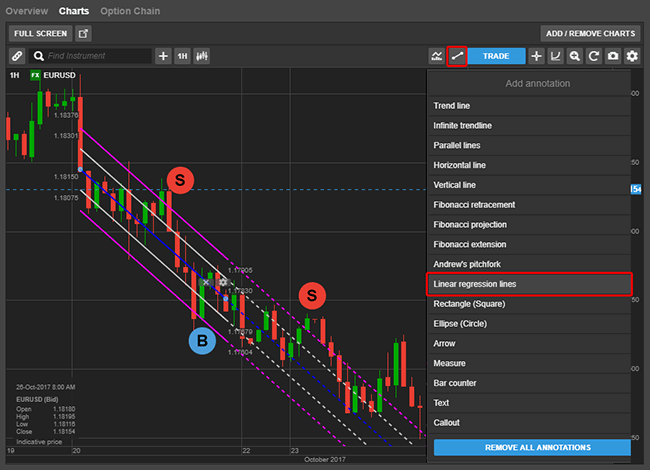
Task: Click the Find Instrument search field
Action: [x=90, y=56]
